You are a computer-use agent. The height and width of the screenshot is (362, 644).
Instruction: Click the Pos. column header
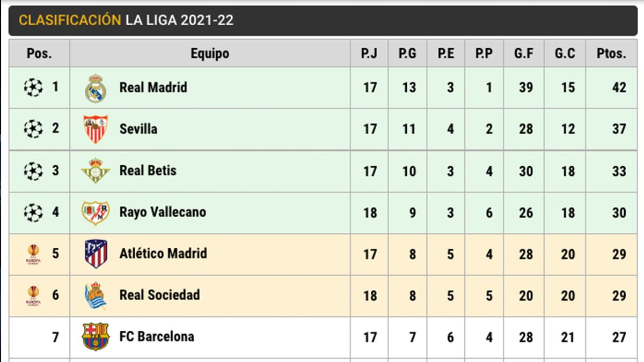pos(39,54)
